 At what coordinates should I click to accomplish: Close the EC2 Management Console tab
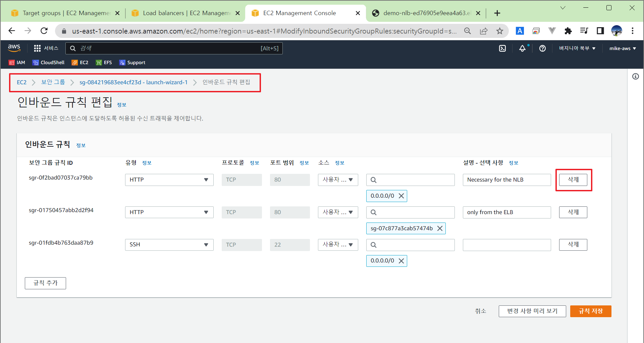(x=358, y=13)
